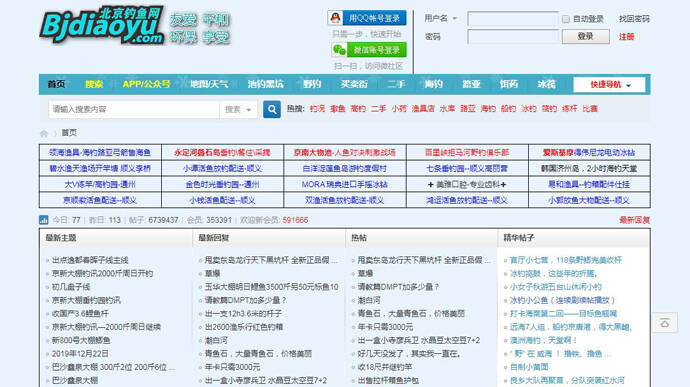Click the search content input field

[x=134, y=109]
